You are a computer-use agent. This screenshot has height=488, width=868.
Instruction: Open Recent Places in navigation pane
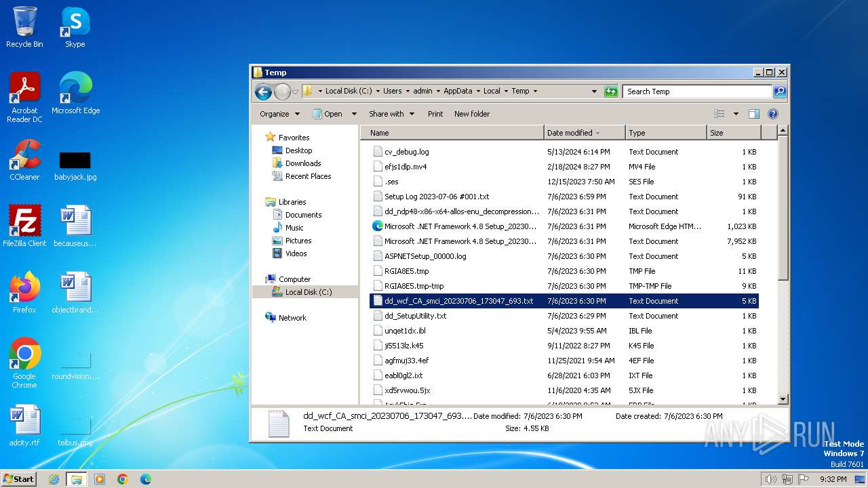(308, 176)
